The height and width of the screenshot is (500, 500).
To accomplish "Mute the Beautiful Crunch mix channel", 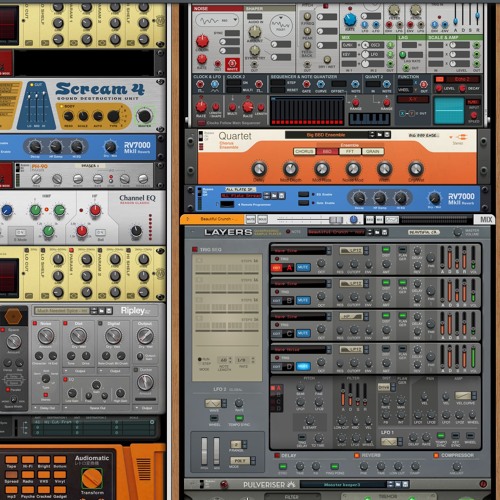I will point(250,219).
